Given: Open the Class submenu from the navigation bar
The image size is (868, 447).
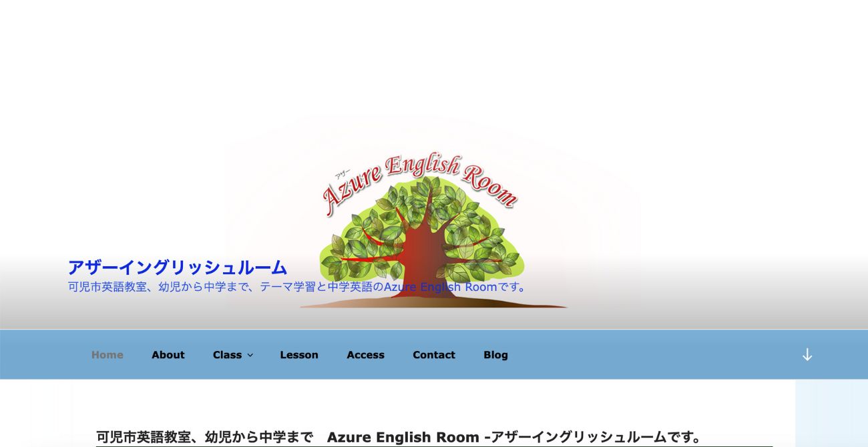Looking at the screenshot, I should [227, 354].
